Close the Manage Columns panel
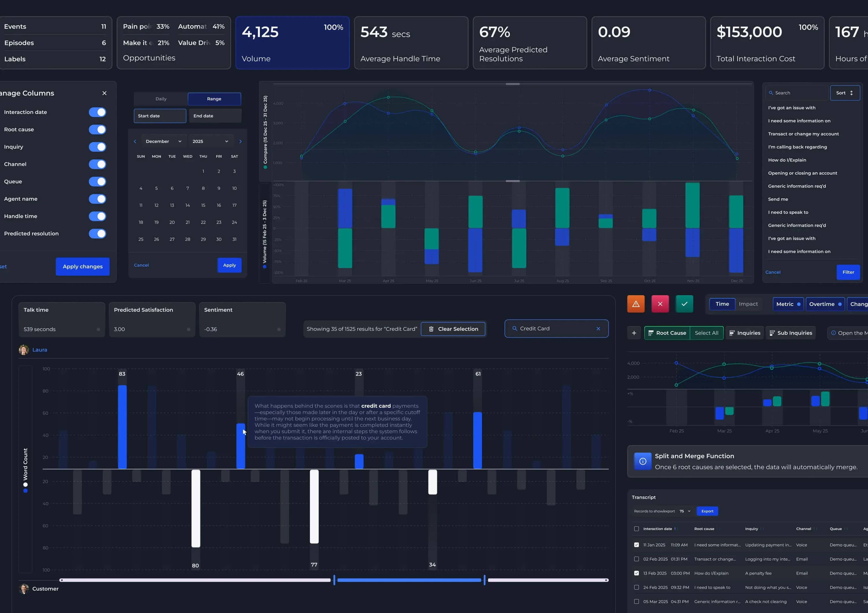 (x=104, y=93)
